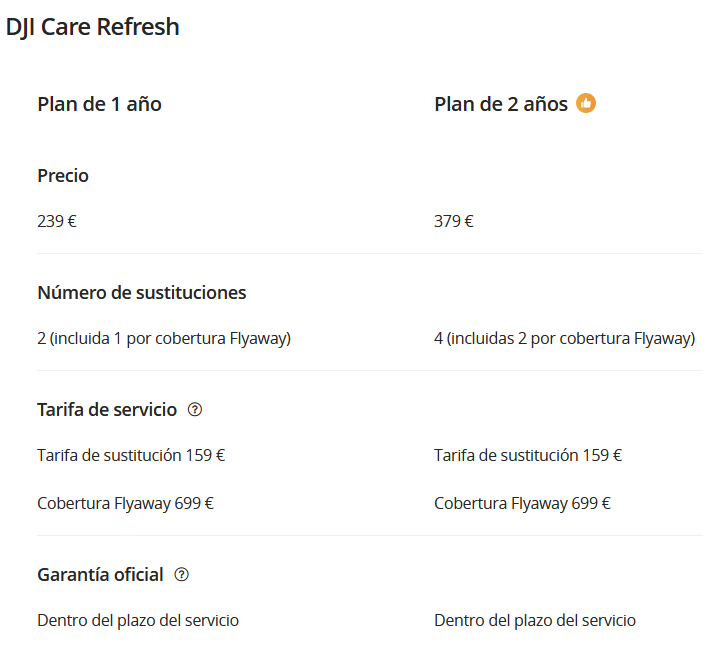Click the Número de sustituciones label
The height and width of the screenshot is (649, 709).
pos(142,293)
